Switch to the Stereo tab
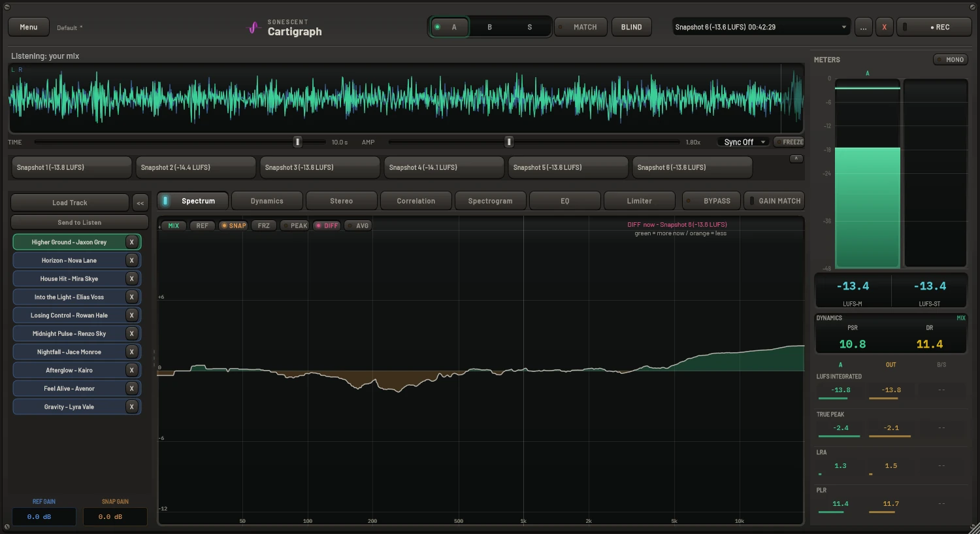 (342, 201)
